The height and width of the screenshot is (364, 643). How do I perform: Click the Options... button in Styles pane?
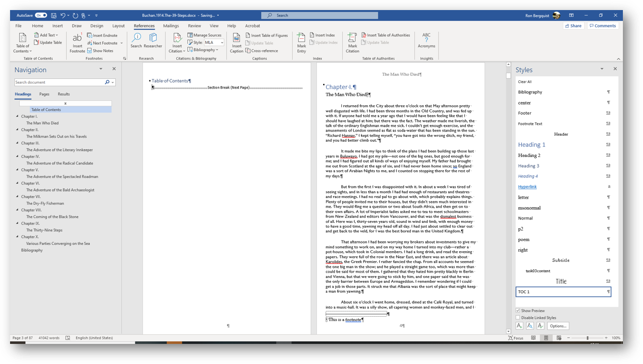point(558,326)
